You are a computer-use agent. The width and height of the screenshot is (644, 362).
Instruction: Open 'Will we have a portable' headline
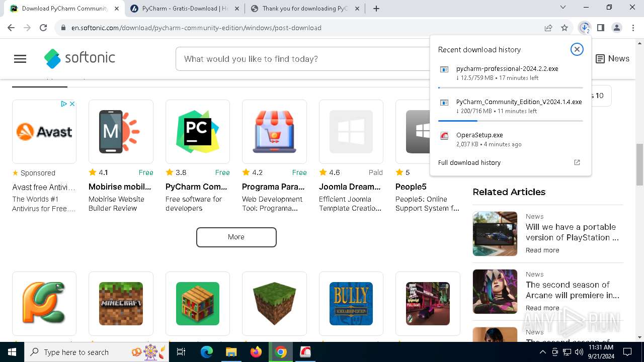[572, 232]
